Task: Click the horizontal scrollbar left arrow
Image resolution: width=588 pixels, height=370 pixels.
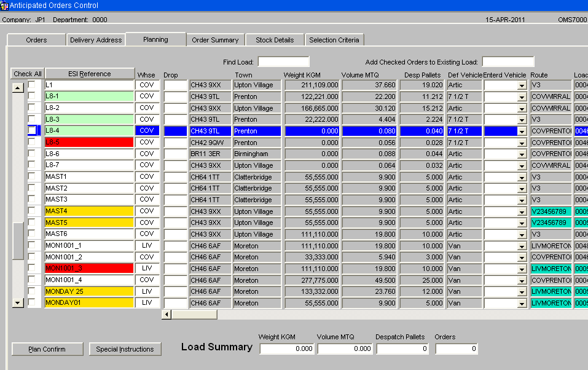Action: point(167,315)
